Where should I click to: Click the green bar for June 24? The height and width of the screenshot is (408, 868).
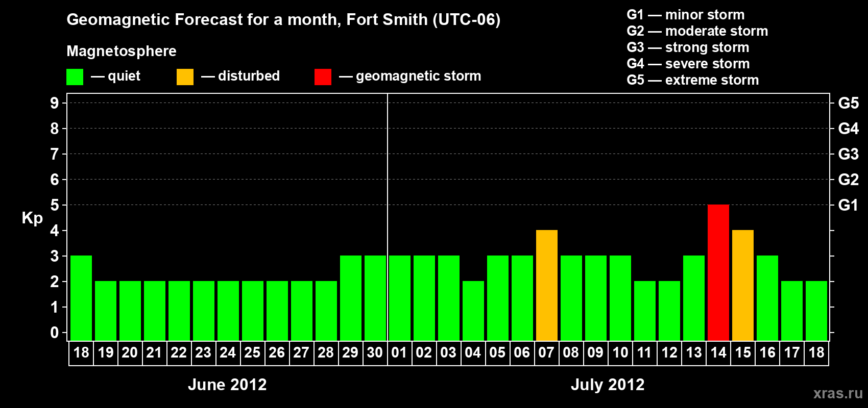pyautogui.click(x=228, y=311)
